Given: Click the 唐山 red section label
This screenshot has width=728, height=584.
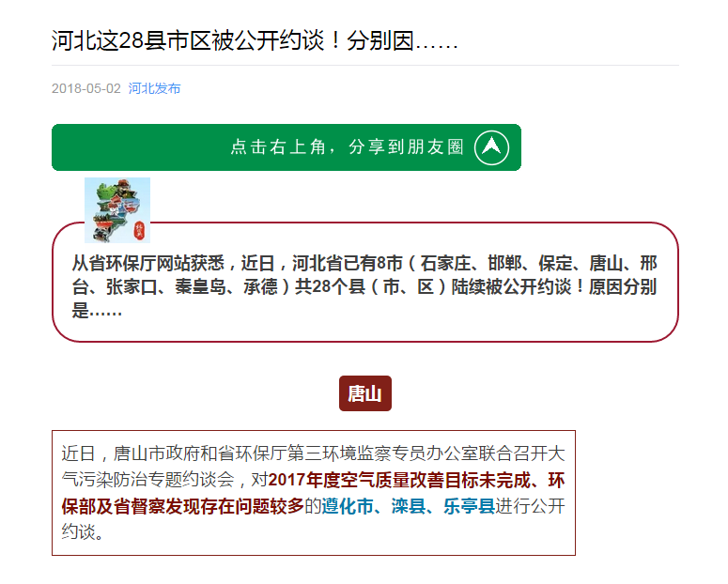Looking at the screenshot, I should [x=364, y=393].
